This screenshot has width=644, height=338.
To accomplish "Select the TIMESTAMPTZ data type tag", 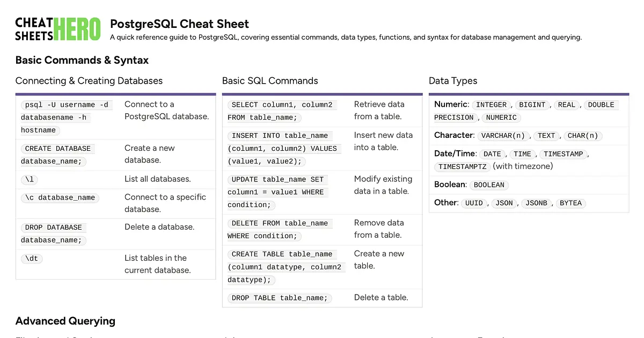I will pyautogui.click(x=462, y=167).
